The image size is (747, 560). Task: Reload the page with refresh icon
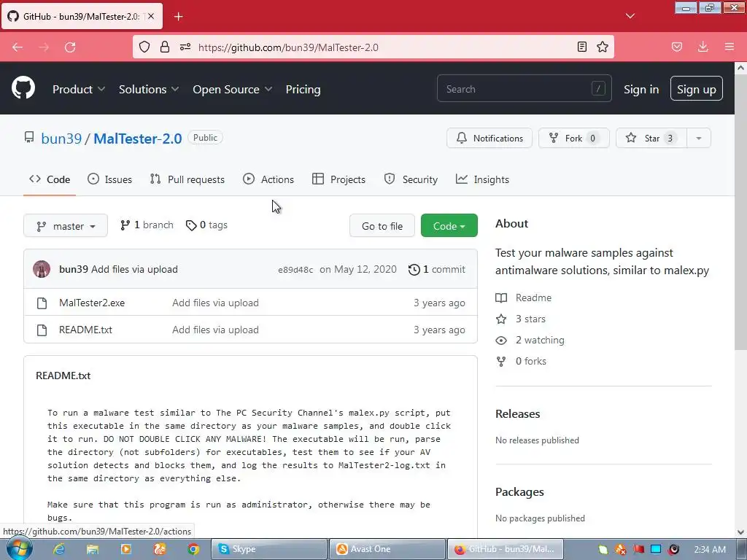click(x=70, y=47)
